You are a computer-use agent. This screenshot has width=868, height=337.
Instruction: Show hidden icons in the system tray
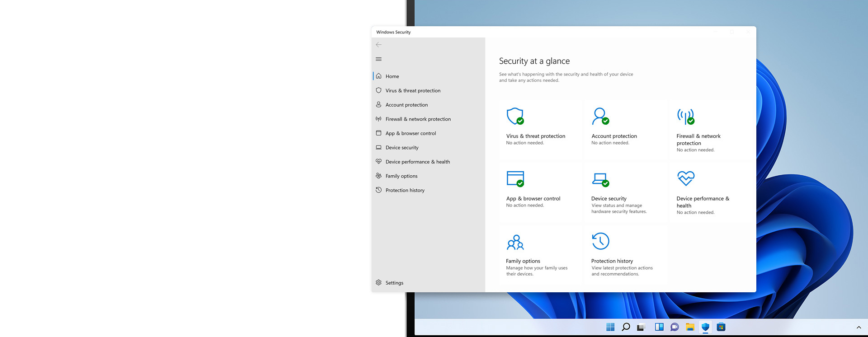pyautogui.click(x=859, y=327)
